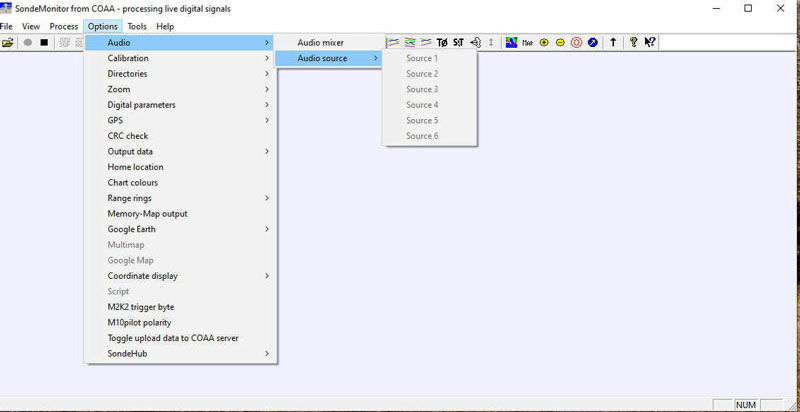Expand the Google Earth submenu
This screenshot has height=412, width=800.
180,229
